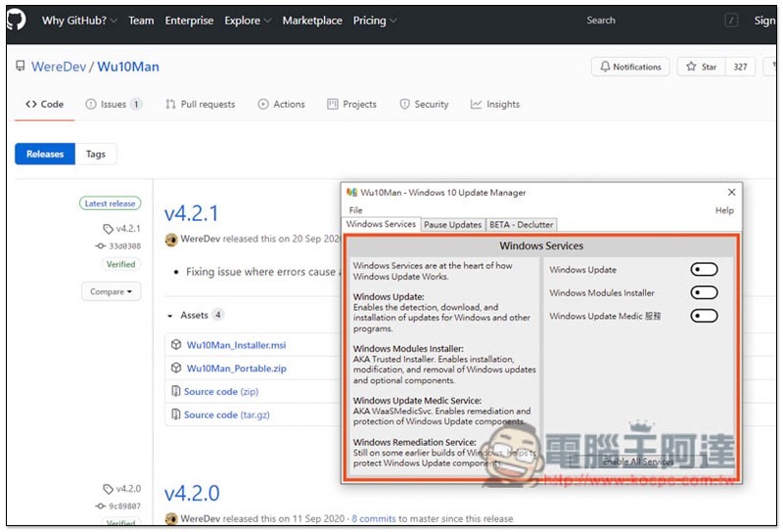Open Wu10Man repository link

click(128, 66)
